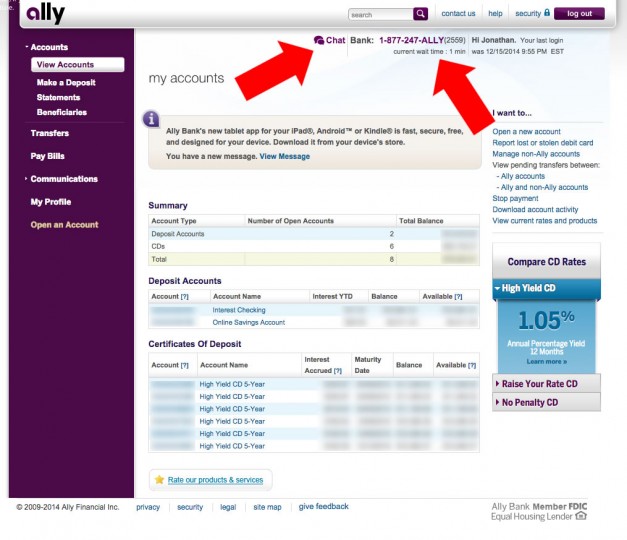This screenshot has height=540, width=627.
Task: Click the View Message link
Action: click(285, 156)
